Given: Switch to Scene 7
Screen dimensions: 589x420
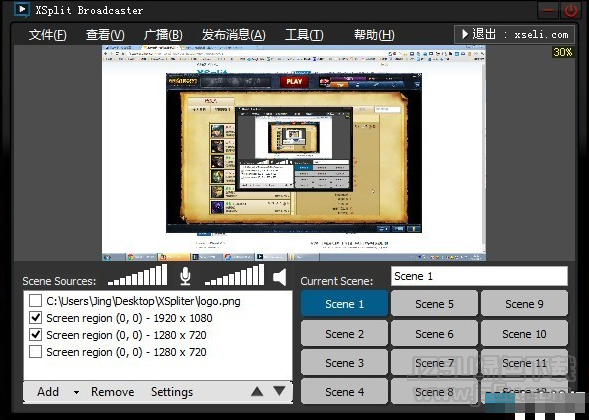Looking at the screenshot, I should [x=434, y=363].
